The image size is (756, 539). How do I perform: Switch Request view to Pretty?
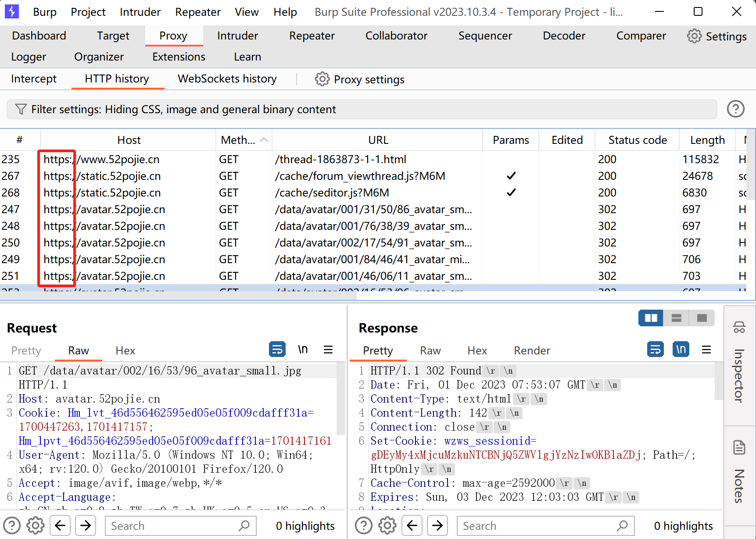(x=26, y=350)
